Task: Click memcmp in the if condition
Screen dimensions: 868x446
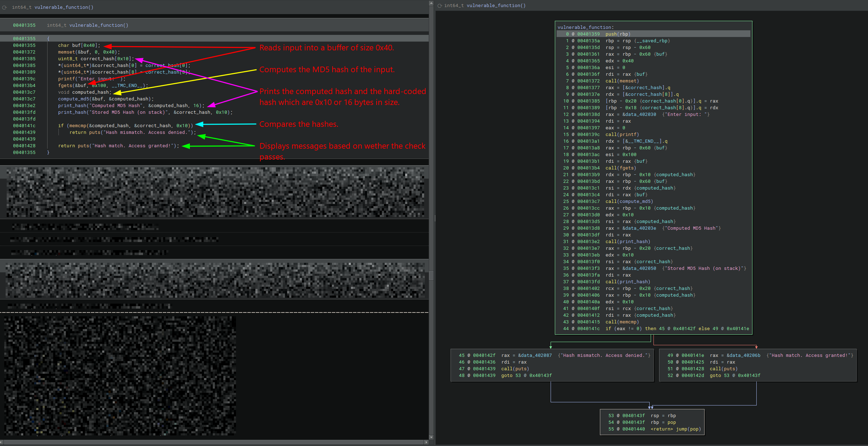Action: coord(77,126)
